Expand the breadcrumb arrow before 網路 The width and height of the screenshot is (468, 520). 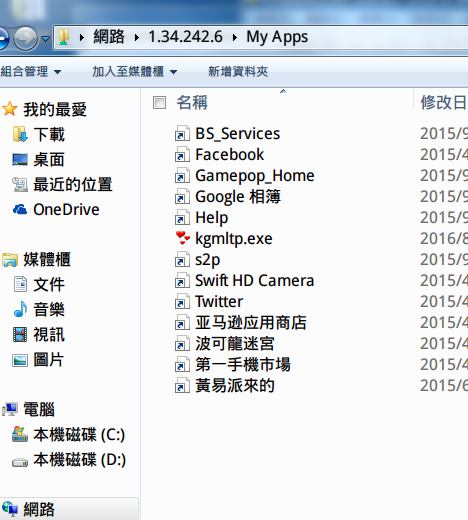pos(82,37)
